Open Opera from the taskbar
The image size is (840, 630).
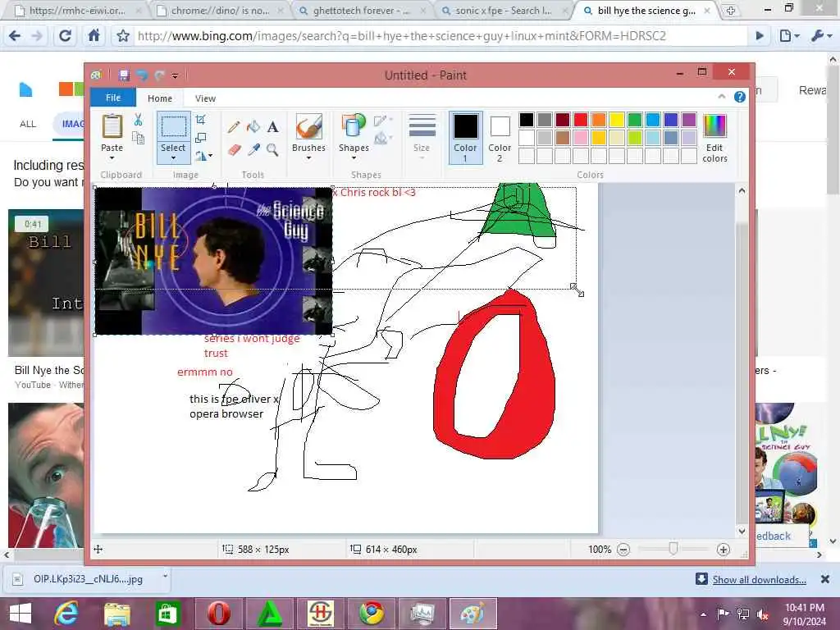click(x=218, y=614)
